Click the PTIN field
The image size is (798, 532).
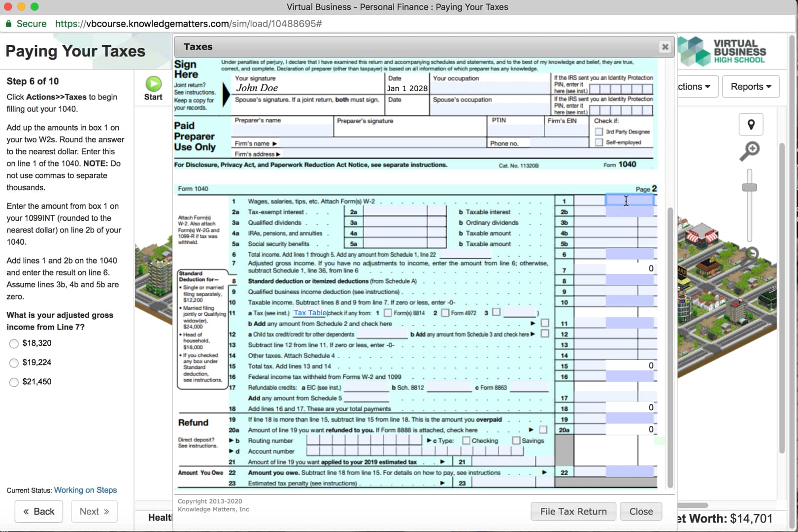coord(515,130)
